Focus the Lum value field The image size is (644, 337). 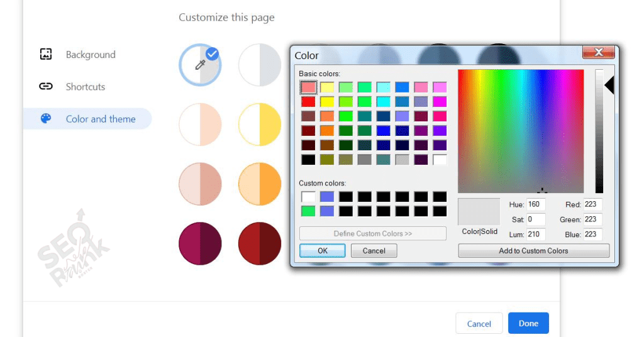tap(536, 235)
